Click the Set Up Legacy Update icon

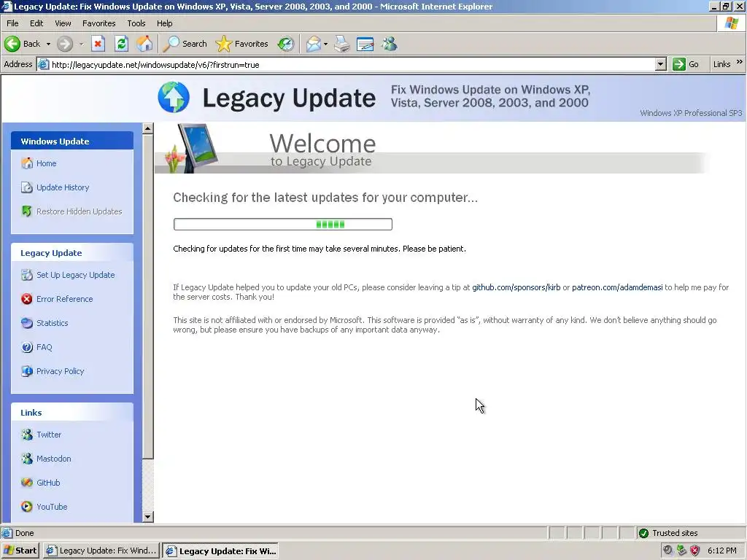pos(27,275)
